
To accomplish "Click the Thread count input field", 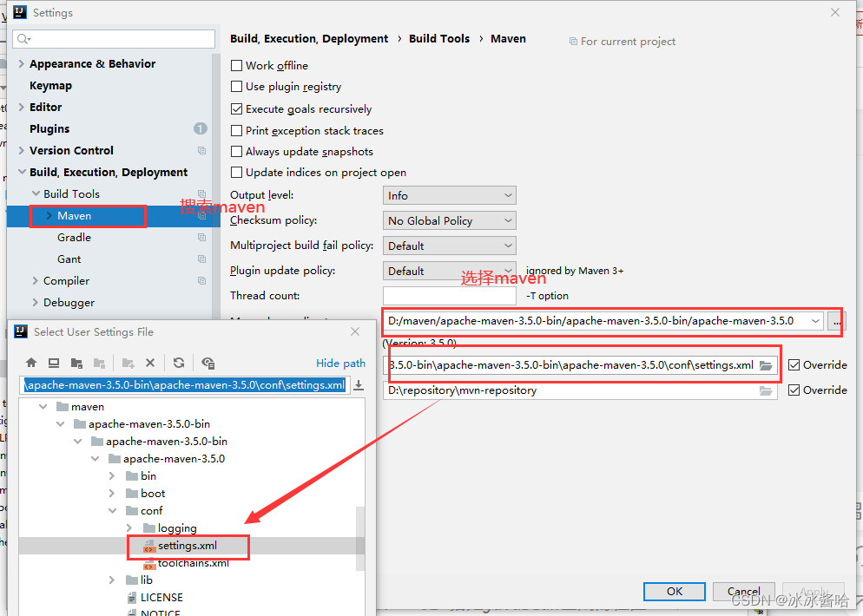I will 449,296.
